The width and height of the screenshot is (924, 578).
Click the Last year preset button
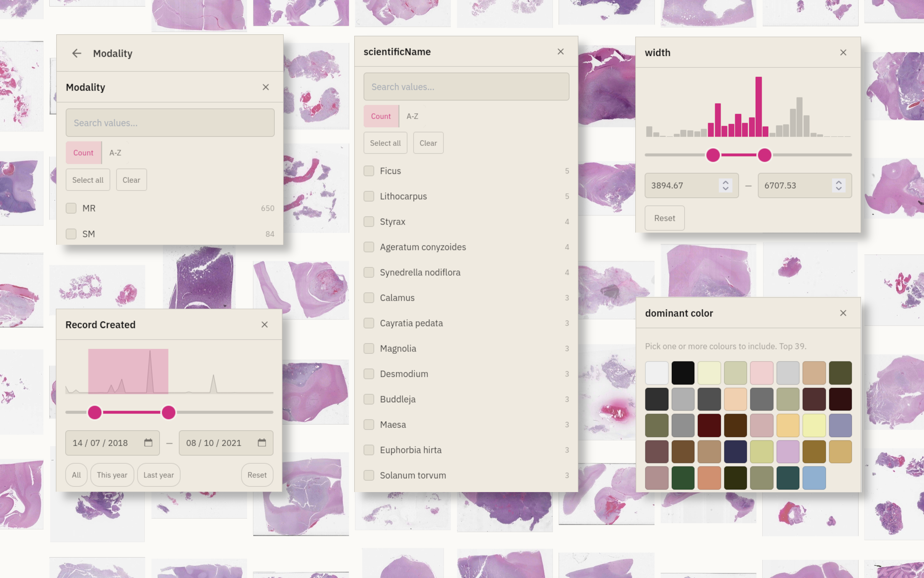[159, 475]
